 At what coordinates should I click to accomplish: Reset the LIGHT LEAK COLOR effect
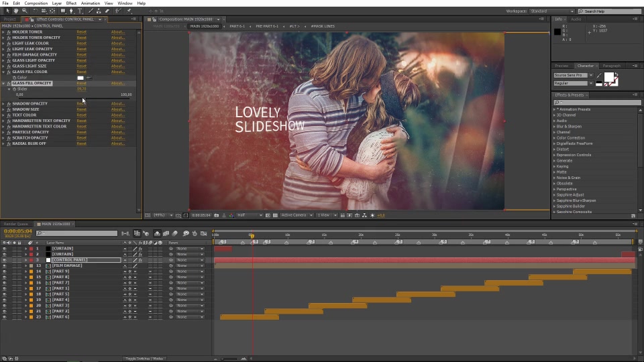click(x=81, y=43)
